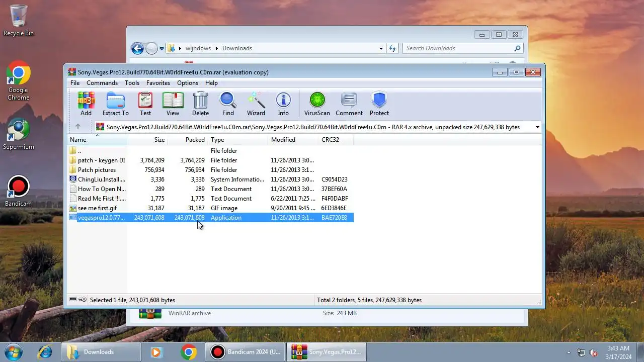This screenshot has width=644, height=362.
Task: Click the Protect shield icon
Action: point(379,104)
